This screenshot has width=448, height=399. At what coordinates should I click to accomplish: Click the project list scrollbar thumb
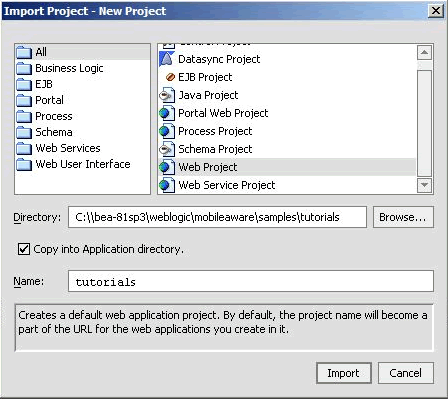point(424,123)
